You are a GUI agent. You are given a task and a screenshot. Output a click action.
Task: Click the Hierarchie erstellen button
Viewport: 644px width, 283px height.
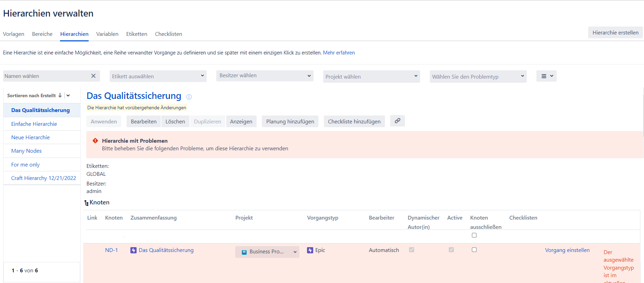pos(615,33)
